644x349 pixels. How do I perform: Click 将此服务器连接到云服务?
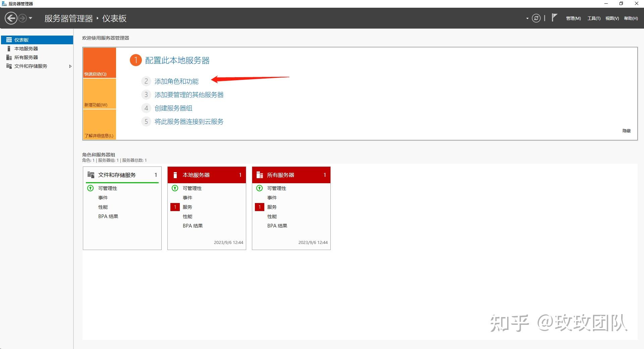189,121
